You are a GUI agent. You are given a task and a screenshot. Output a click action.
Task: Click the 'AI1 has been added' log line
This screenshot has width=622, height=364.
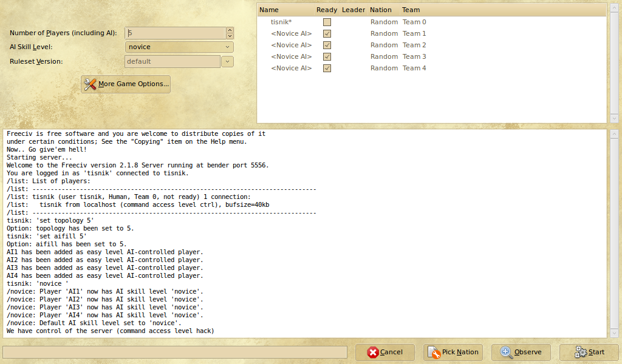(x=104, y=252)
